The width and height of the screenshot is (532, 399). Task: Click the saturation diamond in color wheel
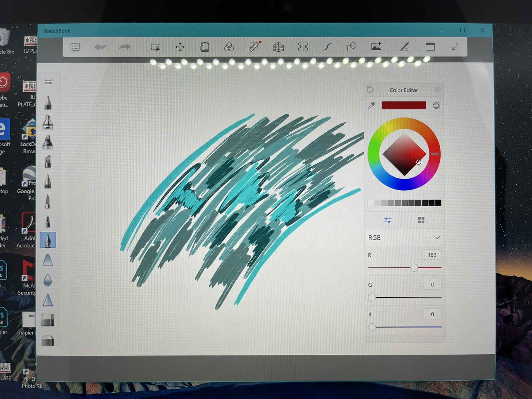tap(404, 154)
